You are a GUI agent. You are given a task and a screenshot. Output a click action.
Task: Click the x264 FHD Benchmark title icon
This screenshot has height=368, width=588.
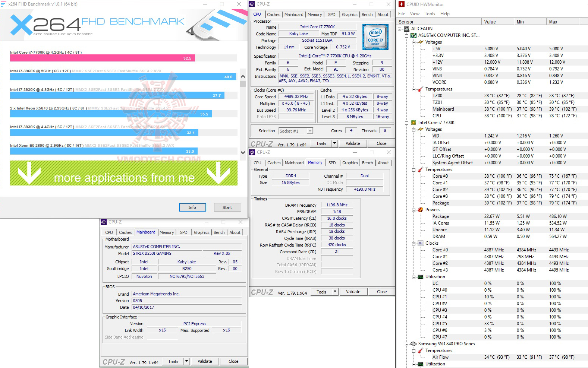pyautogui.click(x=3, y=4)
